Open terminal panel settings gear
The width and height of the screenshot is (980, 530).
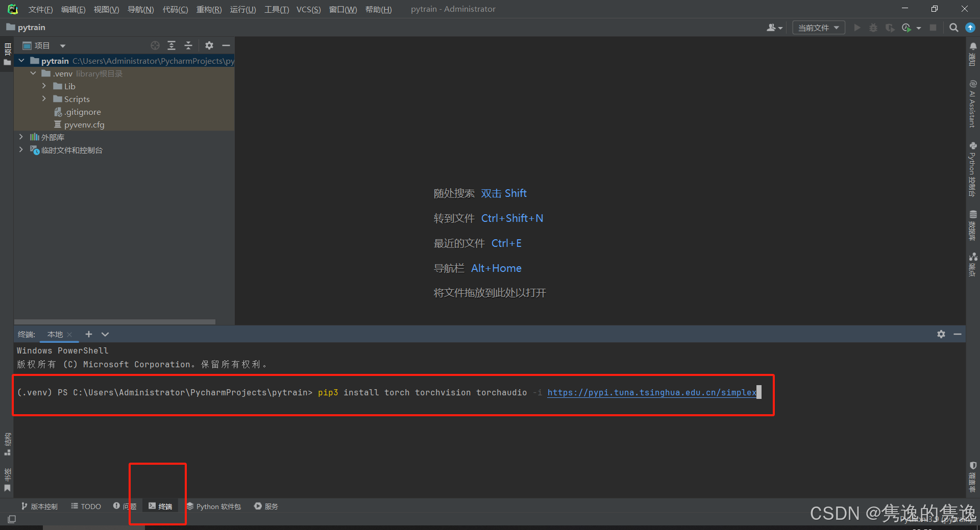click(941, 334)
